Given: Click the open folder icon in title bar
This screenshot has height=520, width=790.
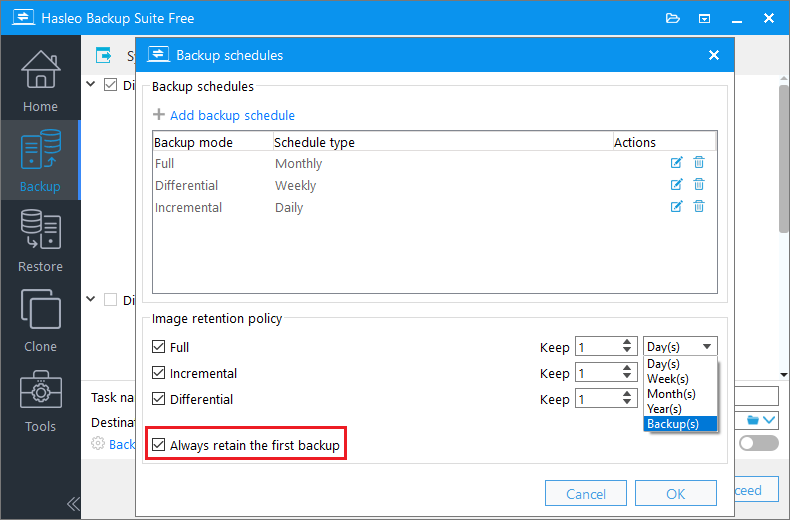Looking at the screenshot, I should point(673,19).
